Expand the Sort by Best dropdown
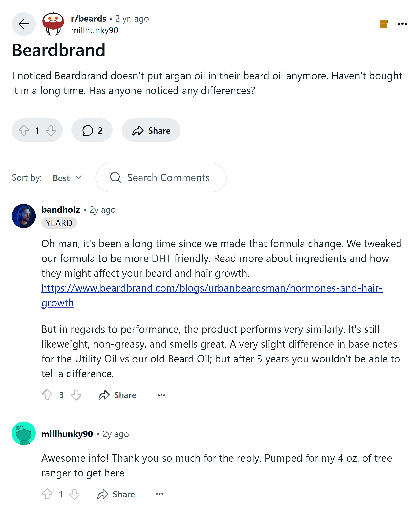 (67, 178)
